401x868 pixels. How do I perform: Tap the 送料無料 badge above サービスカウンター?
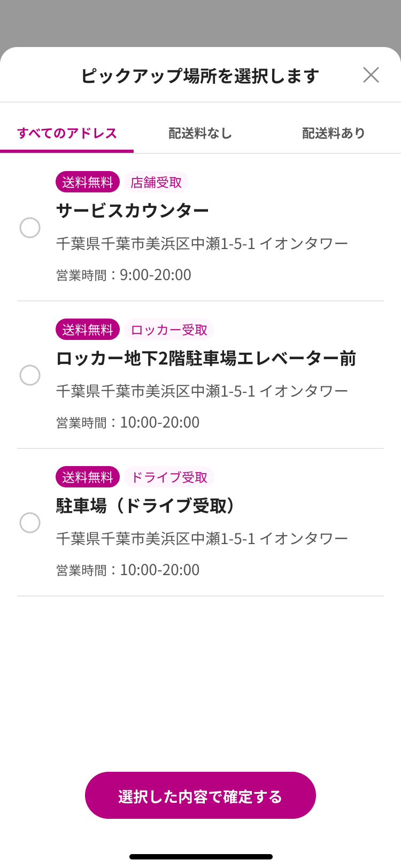tap(88, 182)
